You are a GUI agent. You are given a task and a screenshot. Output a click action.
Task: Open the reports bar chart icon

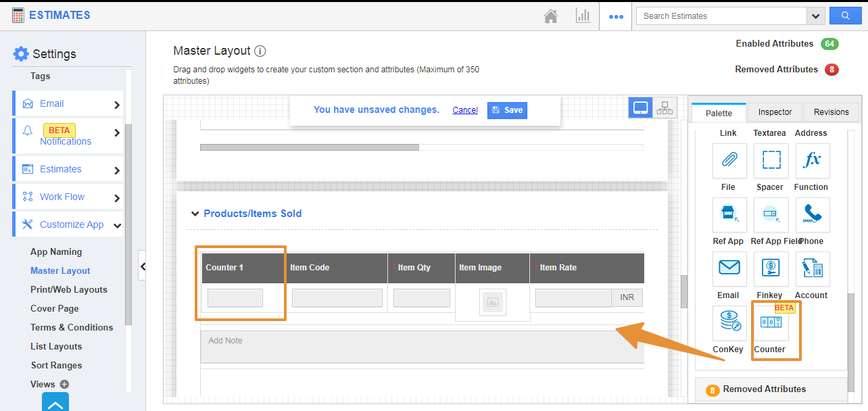click(583, 16)
